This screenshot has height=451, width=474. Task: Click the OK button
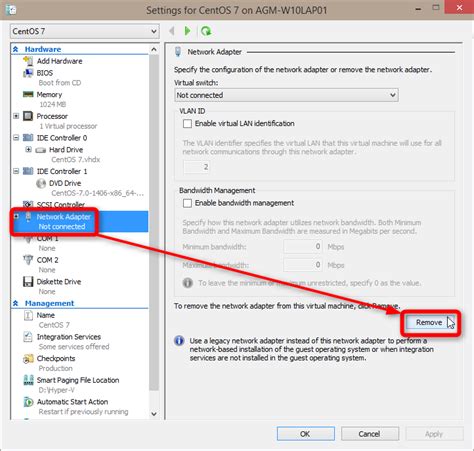click(306, 434)
